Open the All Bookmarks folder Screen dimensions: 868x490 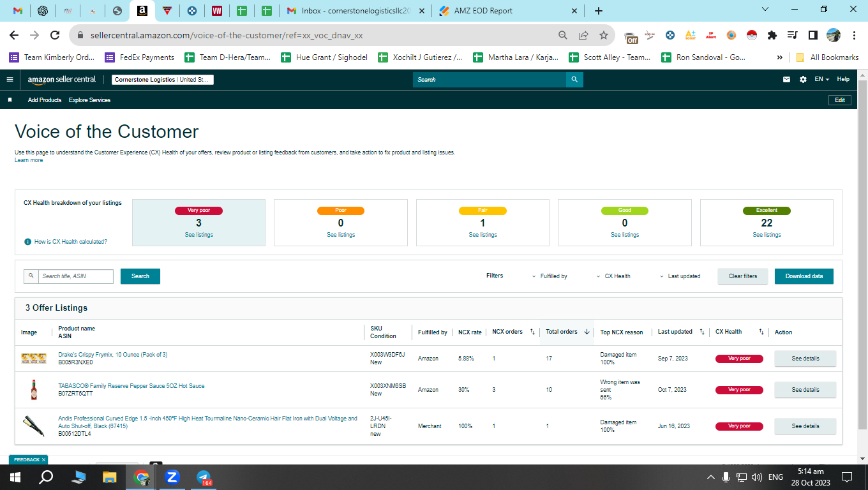(827, 57)
